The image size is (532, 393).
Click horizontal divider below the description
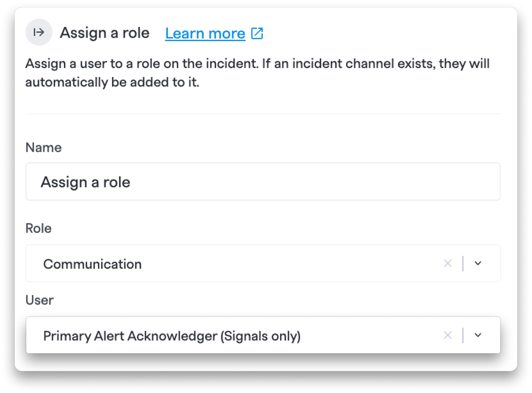pos(263,114)
